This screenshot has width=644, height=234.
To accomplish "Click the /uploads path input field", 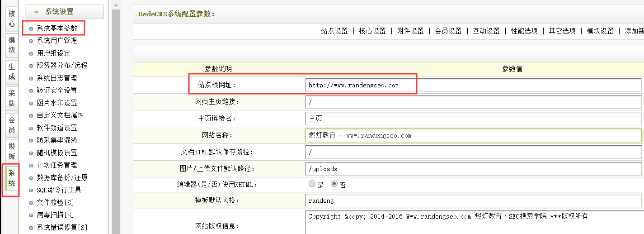I will (x=474, y=169).
